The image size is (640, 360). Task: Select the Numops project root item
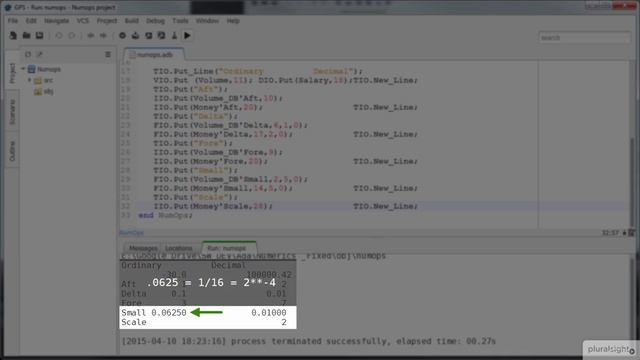44,69
